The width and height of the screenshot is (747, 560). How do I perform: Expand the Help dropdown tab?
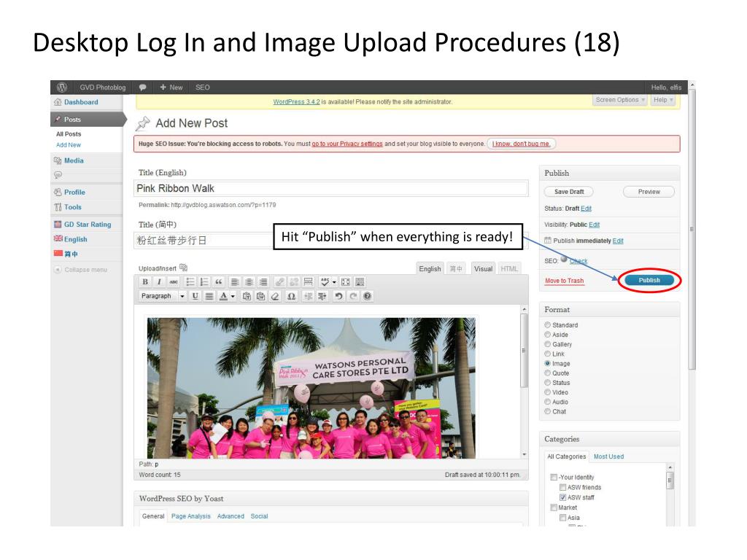(663, 100)
